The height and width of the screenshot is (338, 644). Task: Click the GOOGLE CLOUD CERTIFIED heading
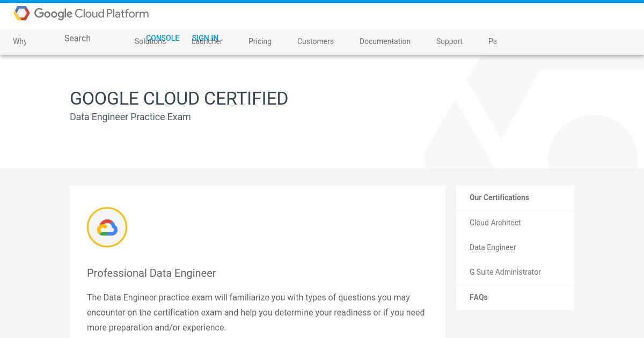pos(179,99)
